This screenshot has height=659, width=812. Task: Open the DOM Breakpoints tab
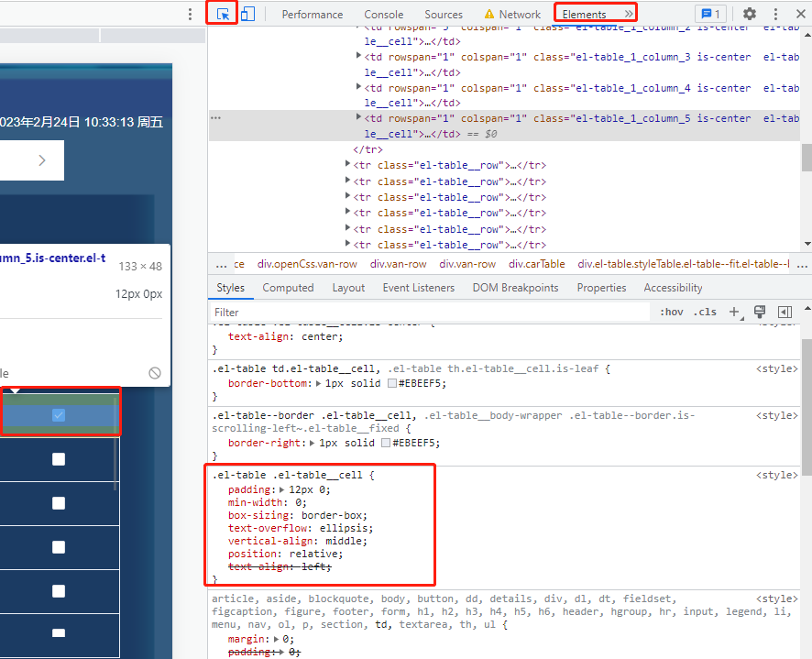(515, 288)
